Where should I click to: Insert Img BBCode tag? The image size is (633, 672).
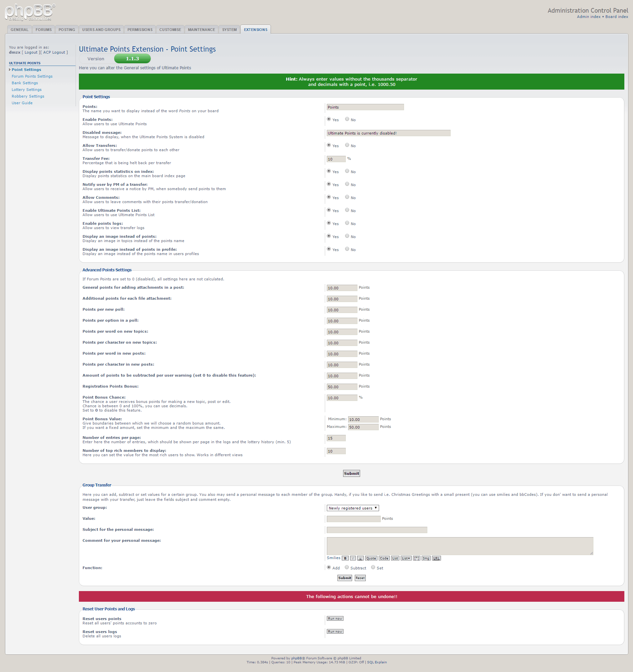426,558
